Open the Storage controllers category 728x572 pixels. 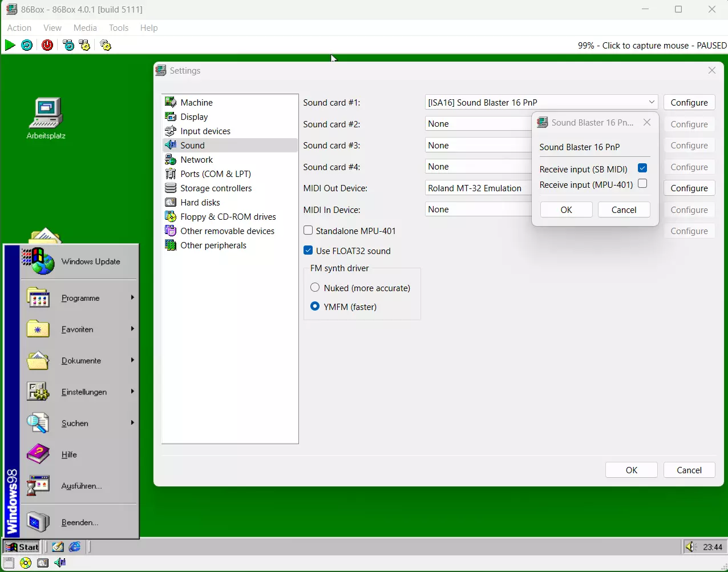coord(230,188)
